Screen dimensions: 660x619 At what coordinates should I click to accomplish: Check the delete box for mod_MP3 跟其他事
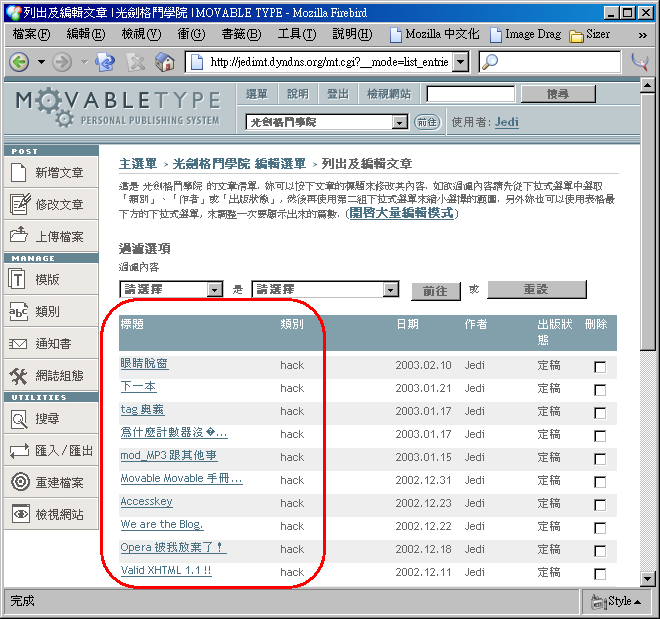point(600,459)
